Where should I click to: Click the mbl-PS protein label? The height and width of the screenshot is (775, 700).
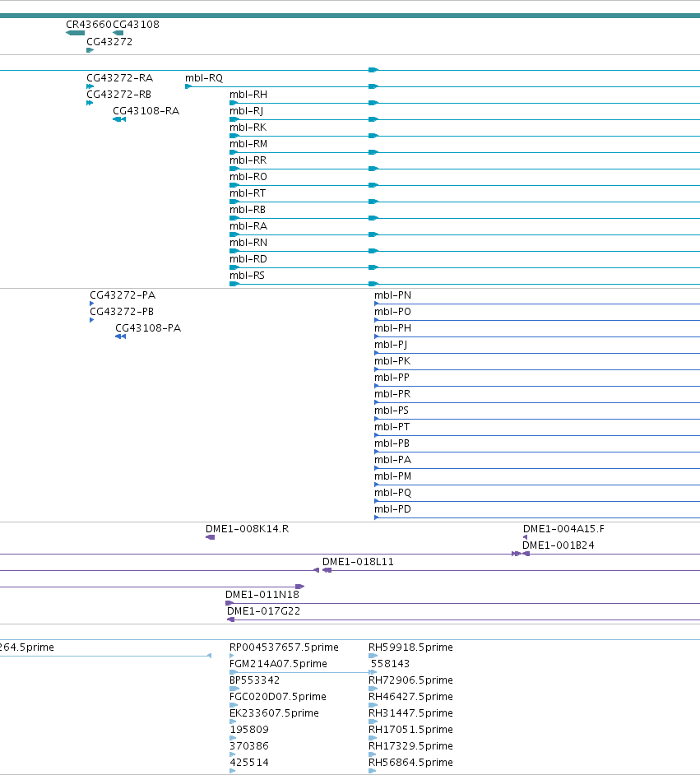point(392,411)
